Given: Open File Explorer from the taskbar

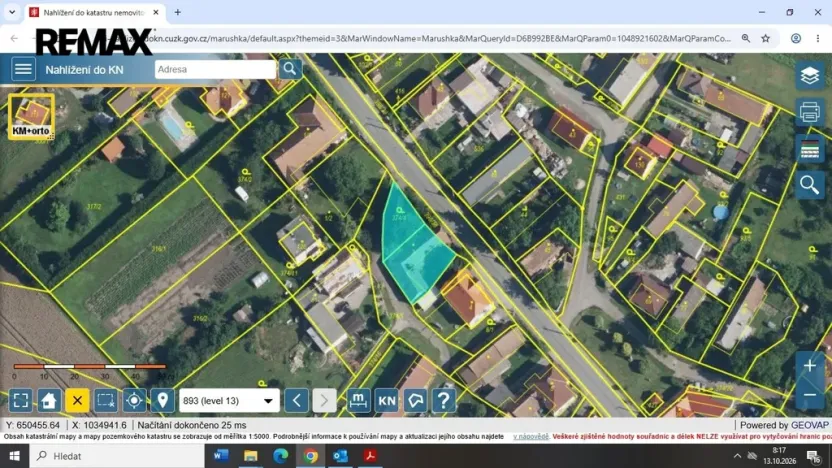Looking at the screenshot, I should click(250, 456).
